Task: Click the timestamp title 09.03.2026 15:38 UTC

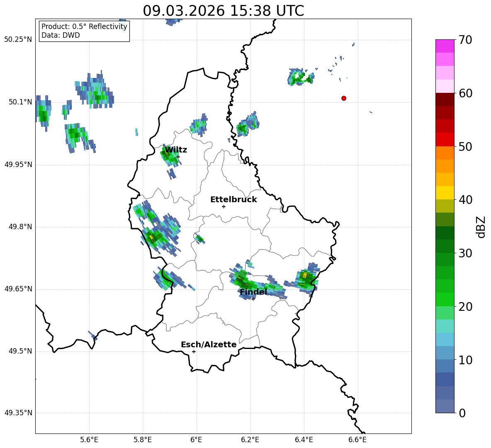Action: tap(223, 11)
